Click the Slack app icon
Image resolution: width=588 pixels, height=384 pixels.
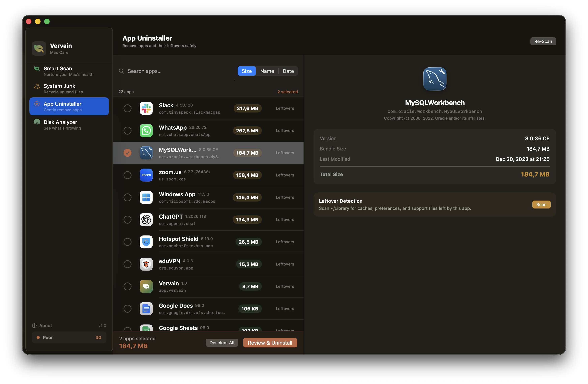[146, 108]
